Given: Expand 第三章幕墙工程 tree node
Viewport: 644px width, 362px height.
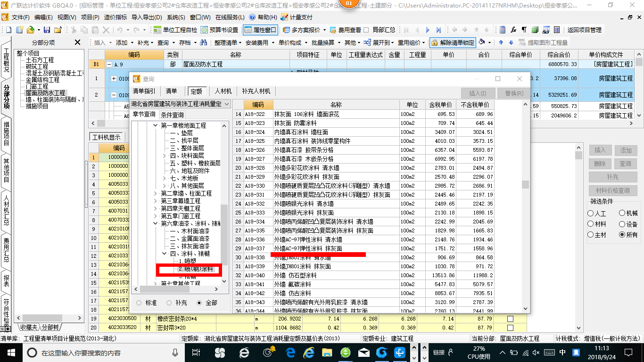Looking at the screenshot, I should tap(156, 201).
